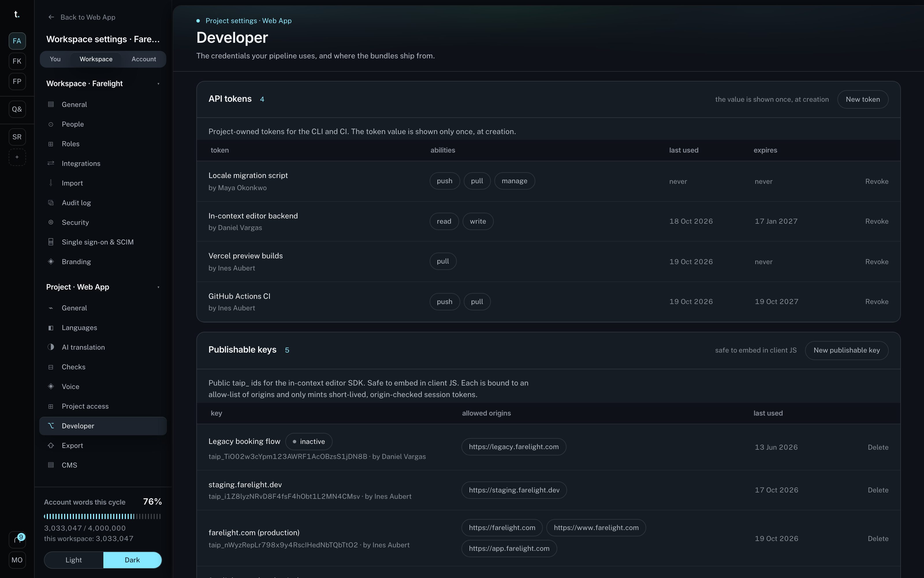924x578 pixels.
Task: Click the Audit log icon
Action: [51, 203]
